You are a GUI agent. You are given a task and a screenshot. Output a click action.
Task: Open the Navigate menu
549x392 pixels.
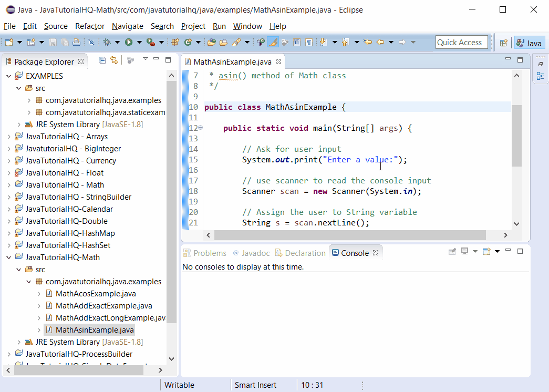pyautogui.click(x=128, y=26)
